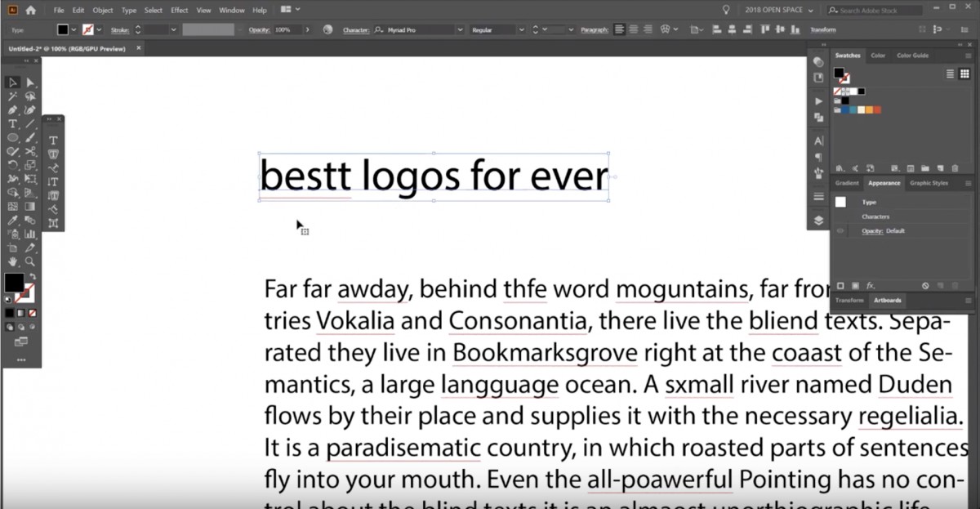Open the Layers panel icon in dock

tap(818, 220)
